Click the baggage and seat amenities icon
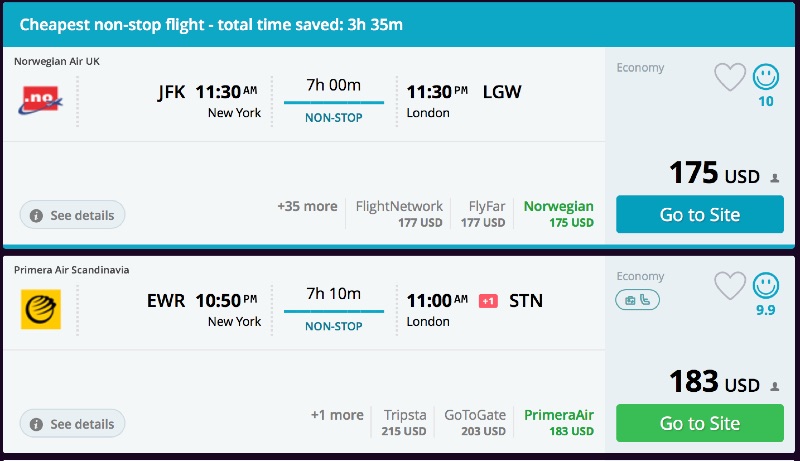The width and height of the screenshot is (800, 461). (x=637, y=299)
